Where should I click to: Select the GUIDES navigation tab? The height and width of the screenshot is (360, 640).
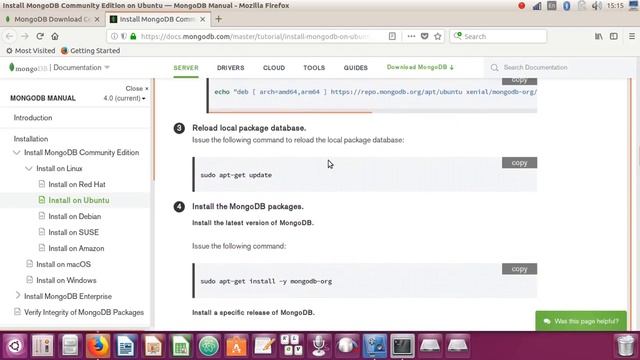pos(356,68)
